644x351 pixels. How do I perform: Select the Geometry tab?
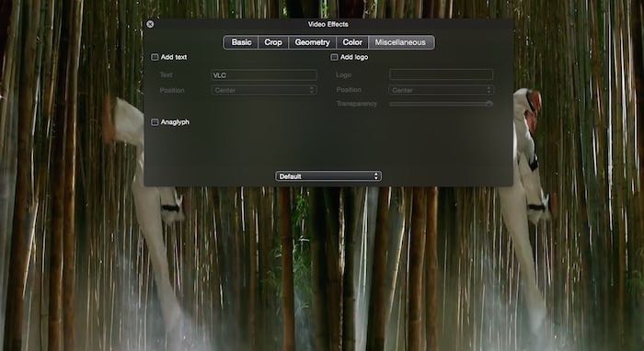click(x=312, y=42)
